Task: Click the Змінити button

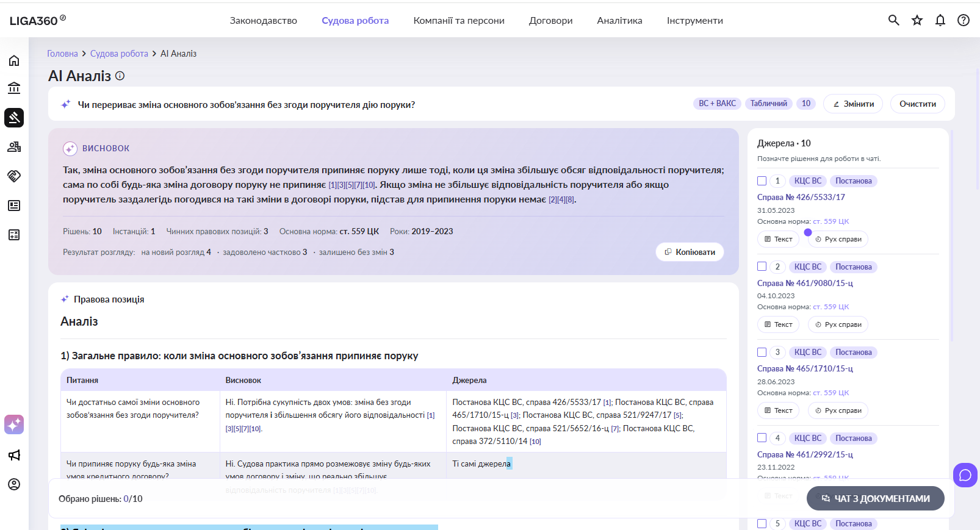Action: coord(853,104)
